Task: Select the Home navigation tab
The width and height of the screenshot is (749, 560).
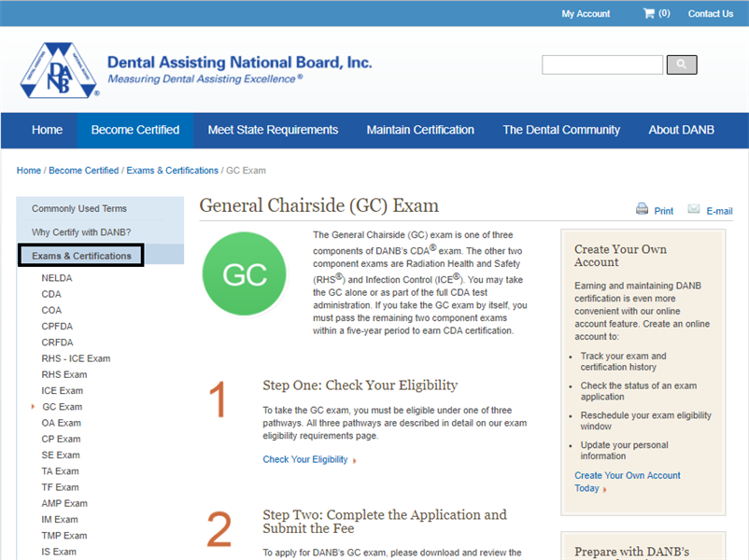Action: click(47, 130)
